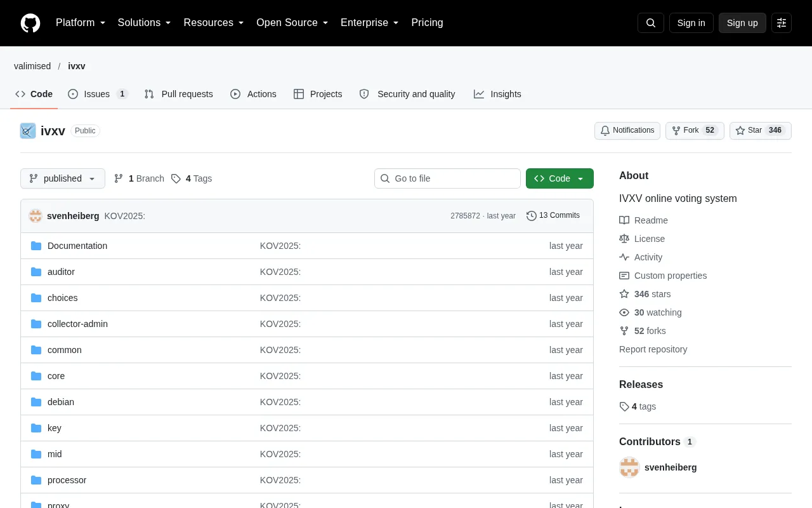Open the appearance settings icon button

point(782,23)
